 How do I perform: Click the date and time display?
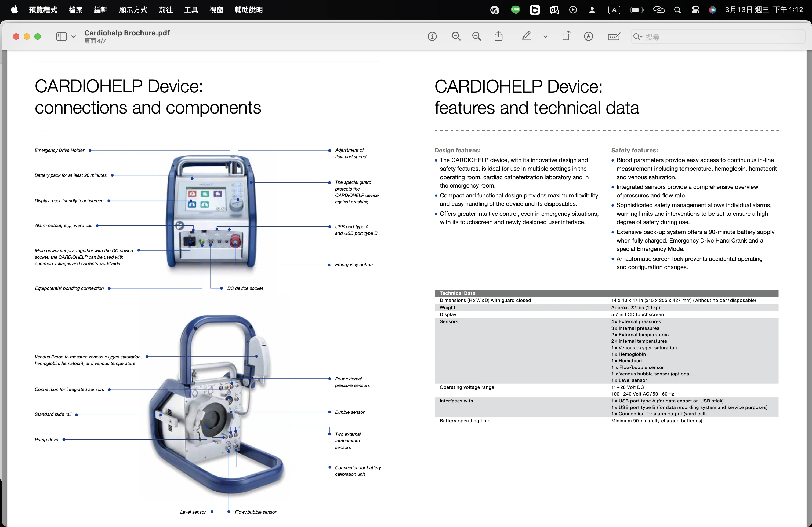(x=764, y=10)
